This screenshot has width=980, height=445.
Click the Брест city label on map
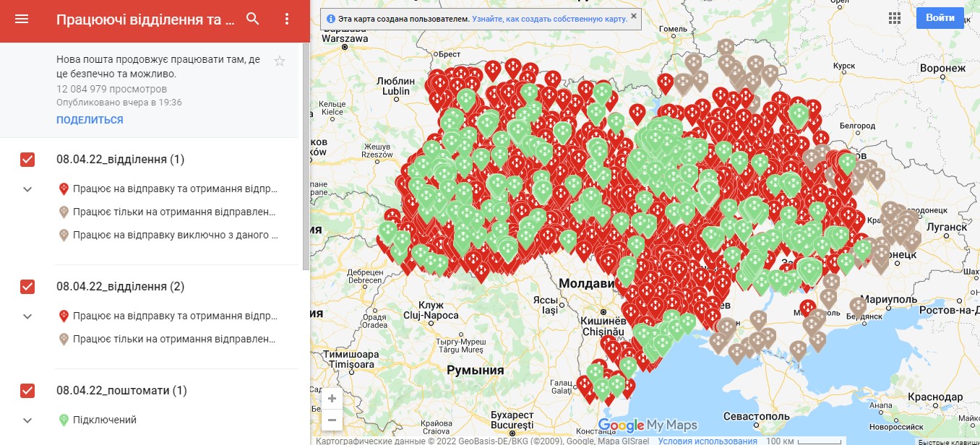coord(449,53)
